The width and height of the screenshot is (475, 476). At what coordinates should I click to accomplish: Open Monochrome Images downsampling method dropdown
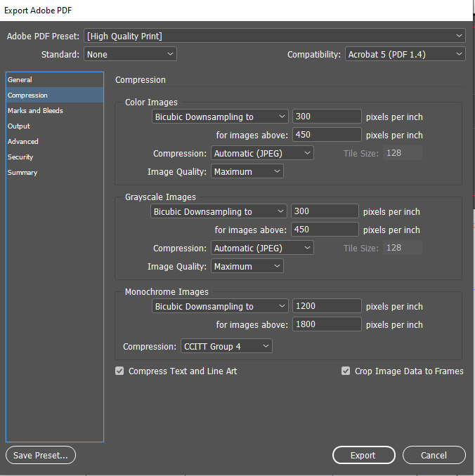pos(220,306)
